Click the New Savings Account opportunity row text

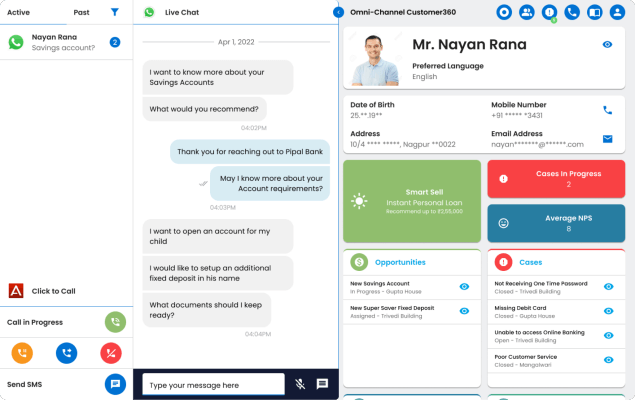tap(386, 287)
